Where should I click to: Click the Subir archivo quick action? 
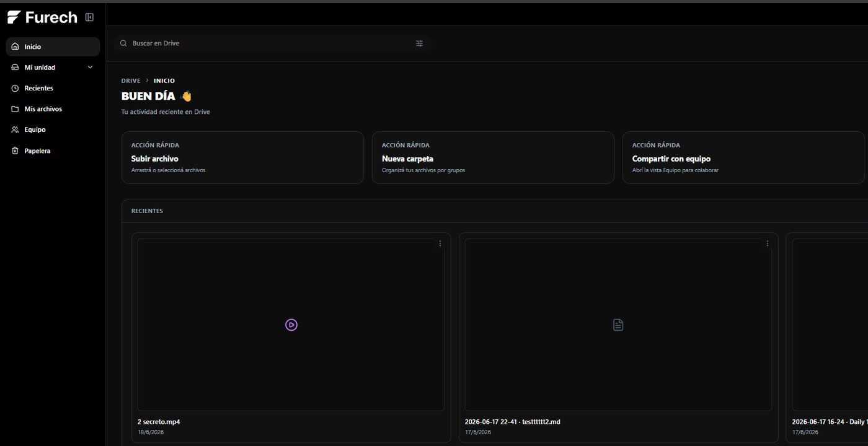point(242,157)
